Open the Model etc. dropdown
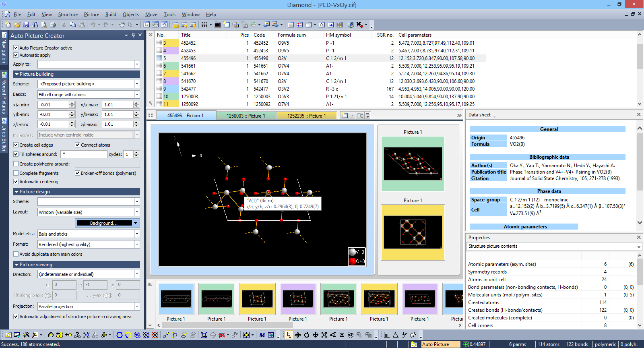The height and width of the screenshot is (348, 644). tap(137, 234)
